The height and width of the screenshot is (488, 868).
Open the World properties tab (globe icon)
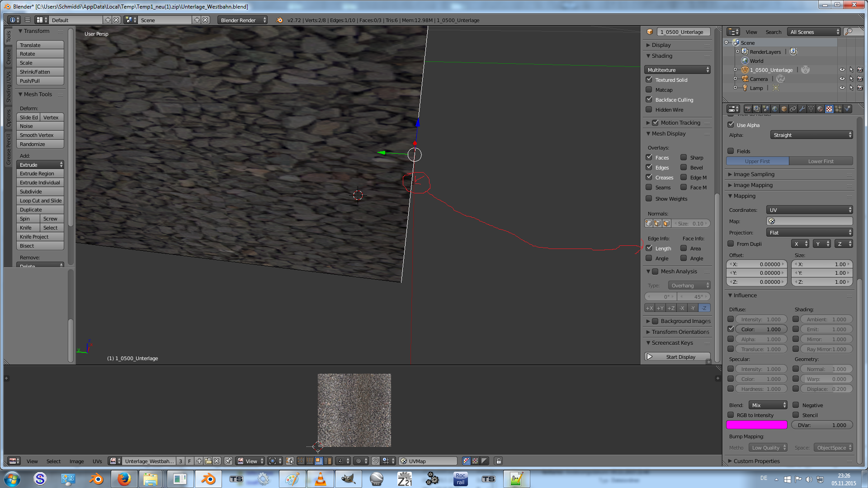point(775,109)
